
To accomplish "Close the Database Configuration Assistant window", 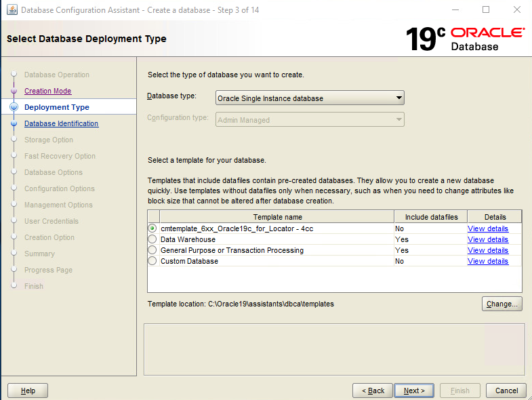I will point(516,9).
